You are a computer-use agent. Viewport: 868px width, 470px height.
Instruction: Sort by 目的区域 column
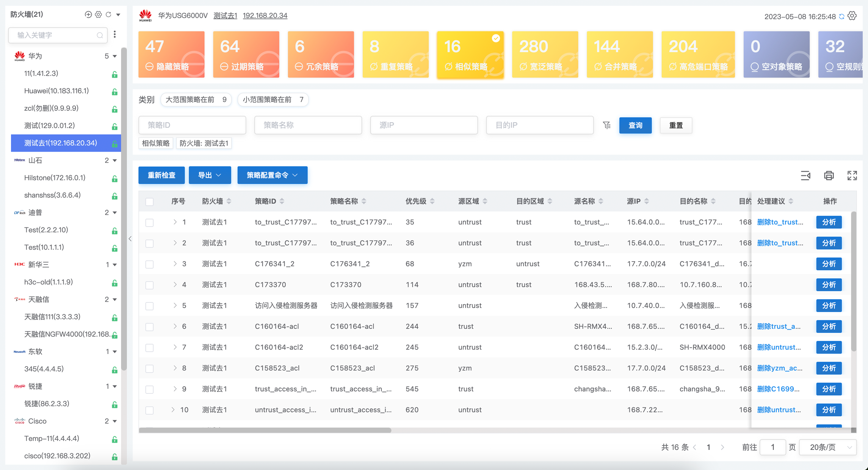550,201
